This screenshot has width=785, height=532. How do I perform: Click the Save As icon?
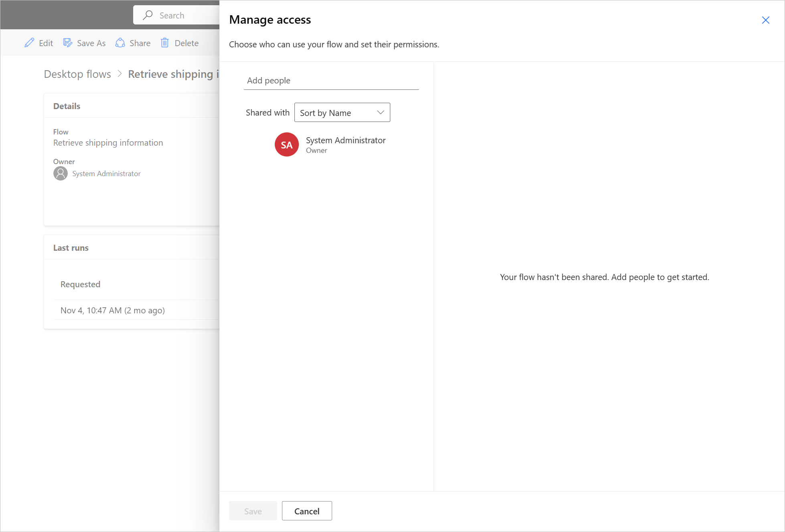tap(67, 43)
